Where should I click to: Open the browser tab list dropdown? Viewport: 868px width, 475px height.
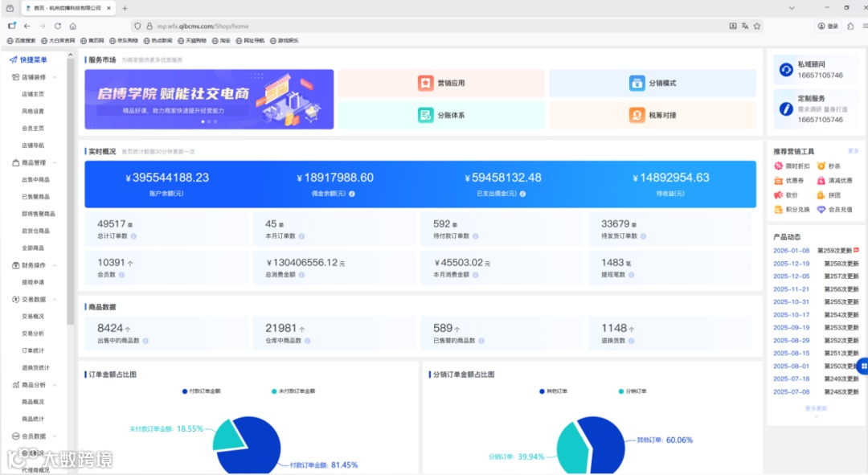pos(792,8)
